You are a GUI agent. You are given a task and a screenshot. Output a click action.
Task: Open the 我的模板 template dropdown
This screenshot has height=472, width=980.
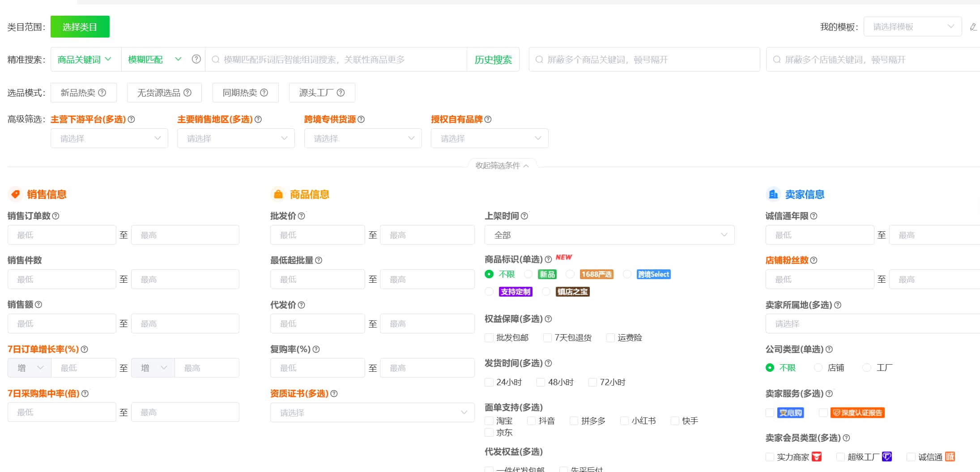point(912,27)
